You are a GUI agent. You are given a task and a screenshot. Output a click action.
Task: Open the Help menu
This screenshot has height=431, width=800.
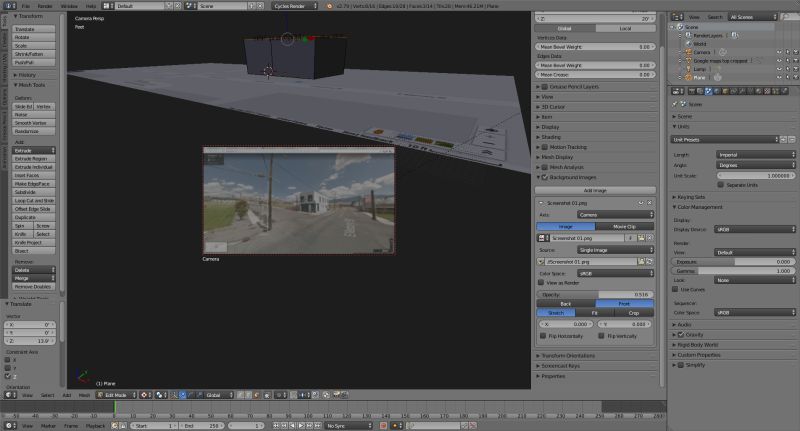tap(91, 6)
